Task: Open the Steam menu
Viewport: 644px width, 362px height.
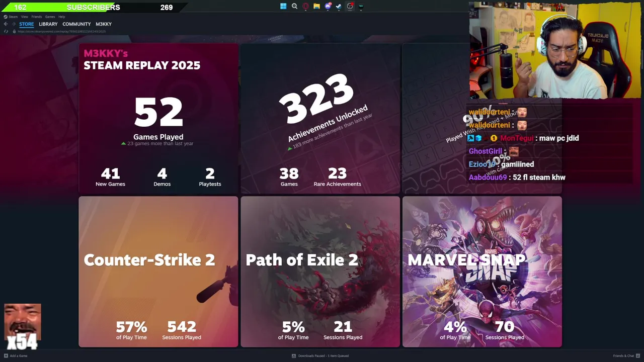Action: (13, 17)
